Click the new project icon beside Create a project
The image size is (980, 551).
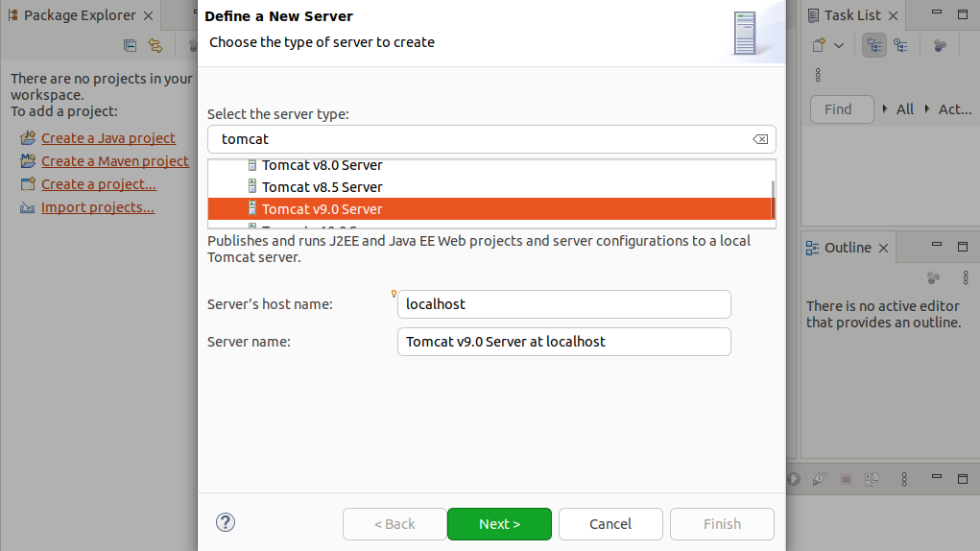click(x=28, y=183)
